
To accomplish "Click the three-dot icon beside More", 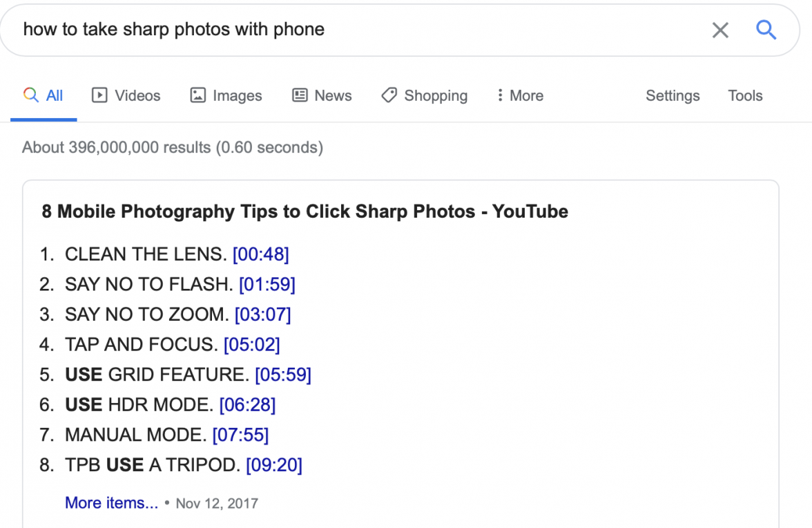I will click(x=502, y=95).
